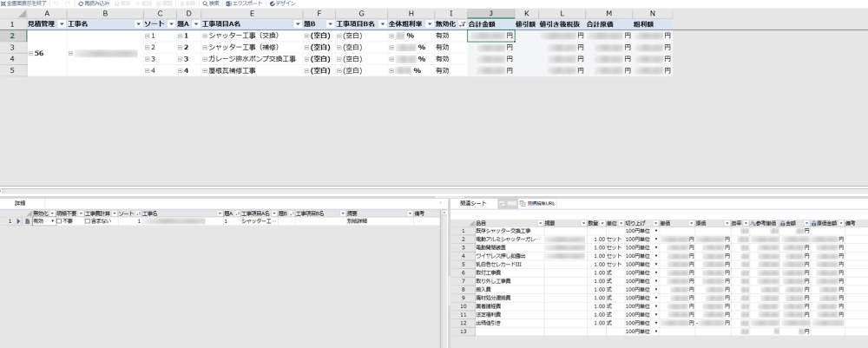Open the 全体粗利率 column filter dropdown
Screen dimensions: 868x348
tap(430, 24)
